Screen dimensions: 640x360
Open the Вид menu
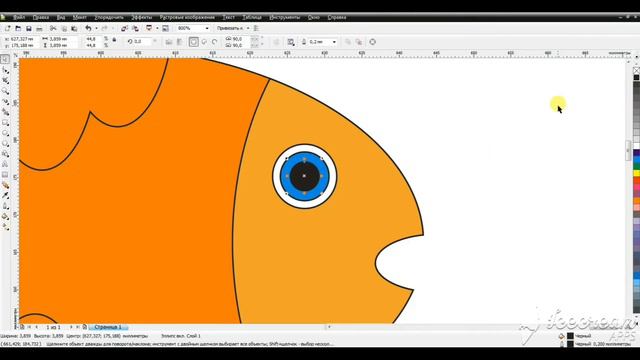61,17
